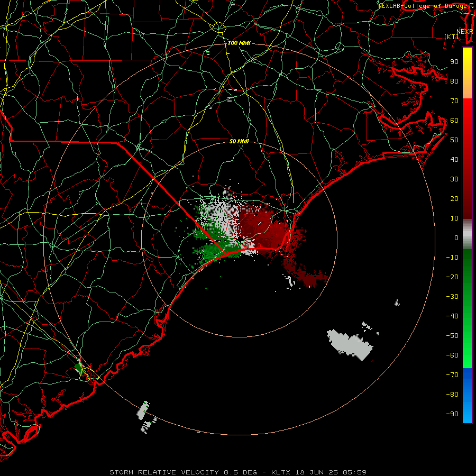Click the large gray offshore echo southeast of radar
Image resolution: width=476 pixels, height=476 pixels.
350,344
